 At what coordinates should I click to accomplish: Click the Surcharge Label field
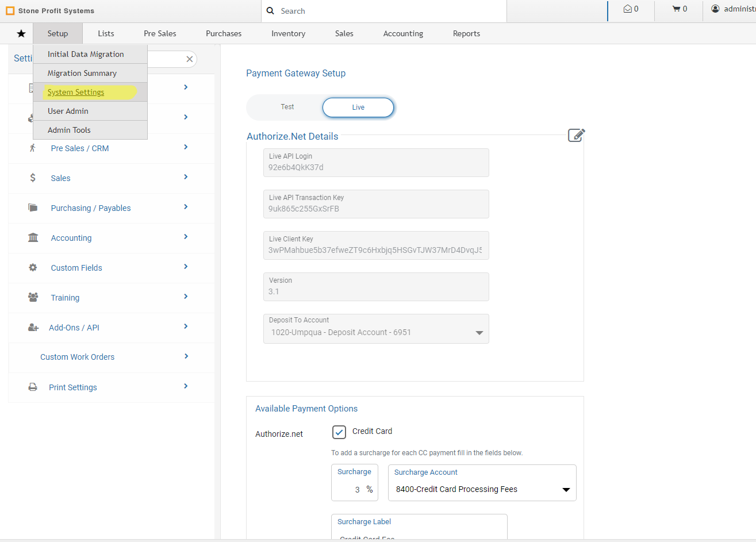[x=419, y=526]
